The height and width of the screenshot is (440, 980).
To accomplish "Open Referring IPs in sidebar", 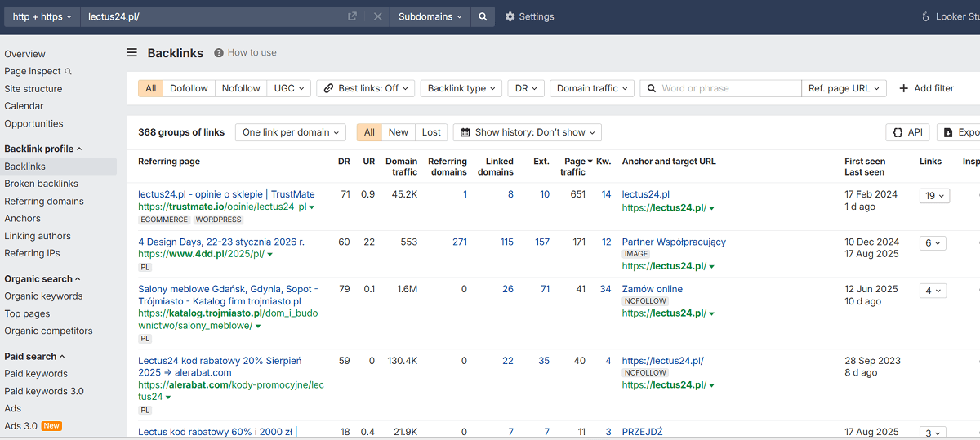I will coord(32,254).
